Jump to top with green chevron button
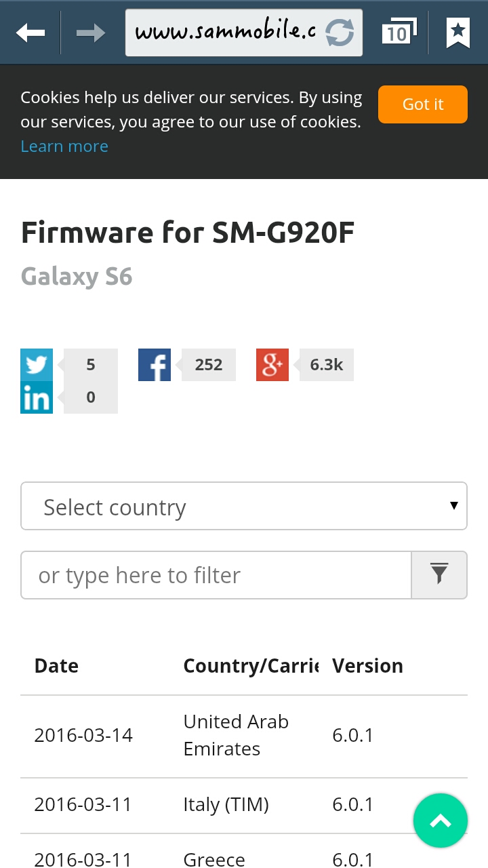Viewport: 488px width, 868px height. point(441,821)
